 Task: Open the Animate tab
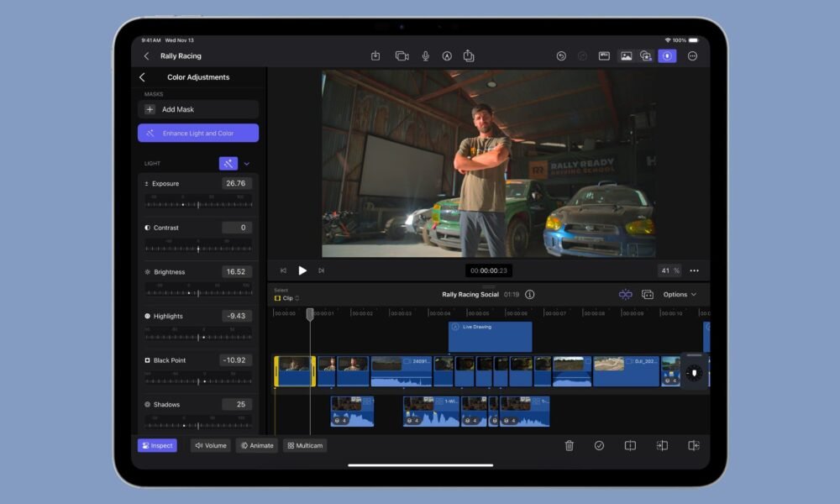click(256, 446)
